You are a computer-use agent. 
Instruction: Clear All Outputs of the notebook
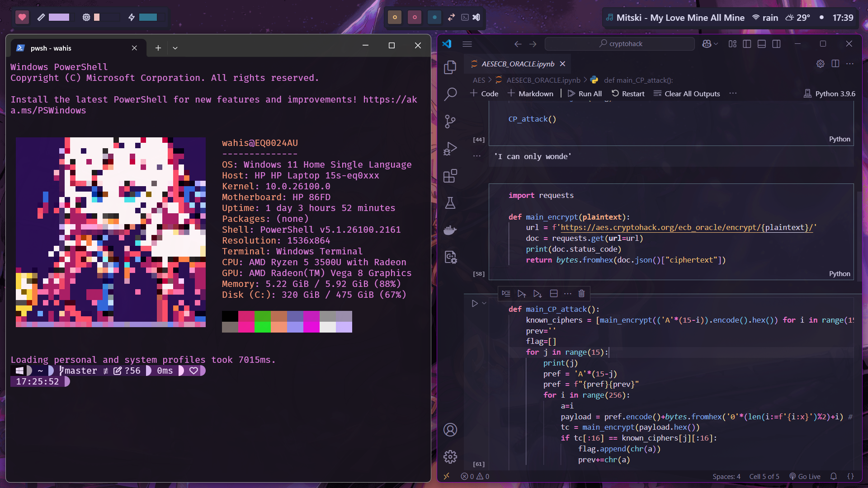coord(687,94)
